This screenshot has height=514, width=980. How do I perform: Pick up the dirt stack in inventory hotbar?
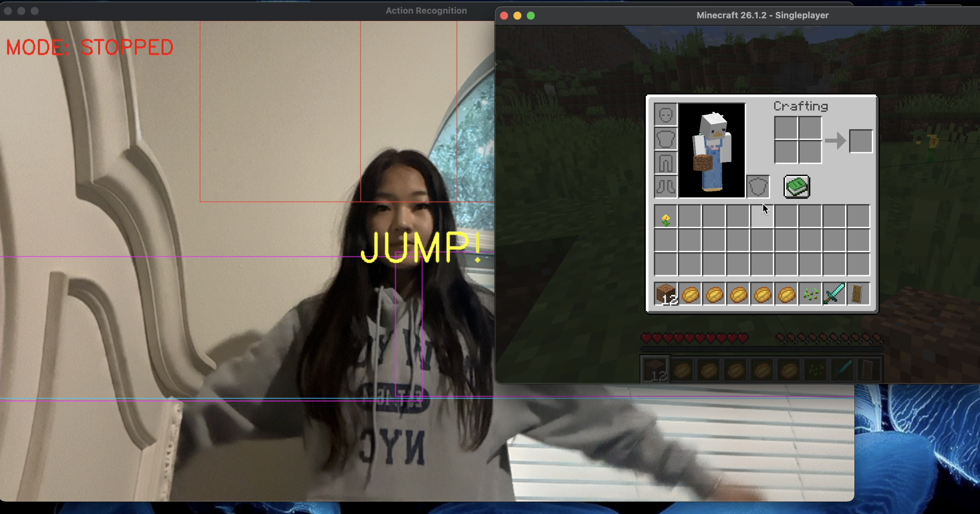pyautogui.click(x=666, y=294)
